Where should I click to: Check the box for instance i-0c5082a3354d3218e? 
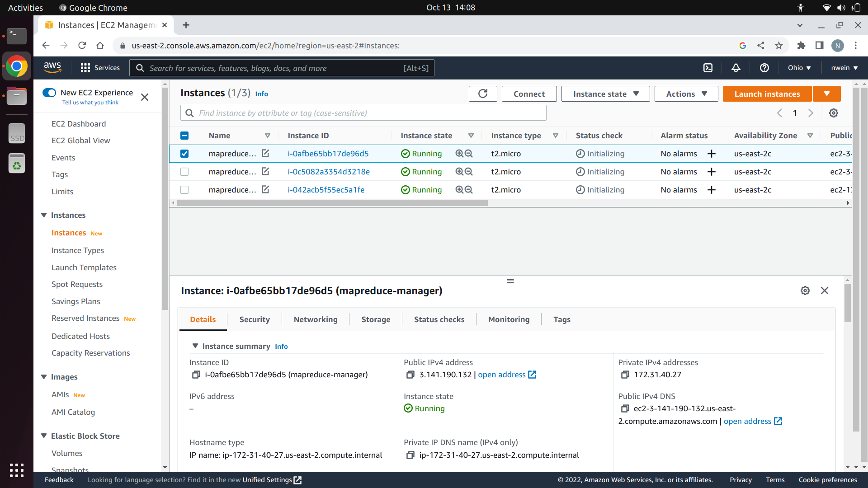[x=184, y=172]
